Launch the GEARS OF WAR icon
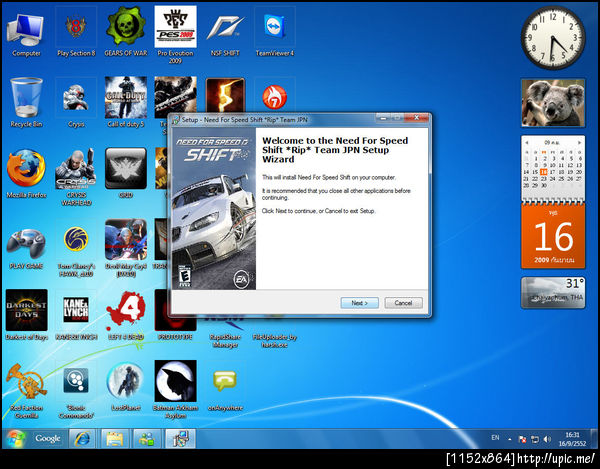 pyautogui.click(x=126, y=33)
